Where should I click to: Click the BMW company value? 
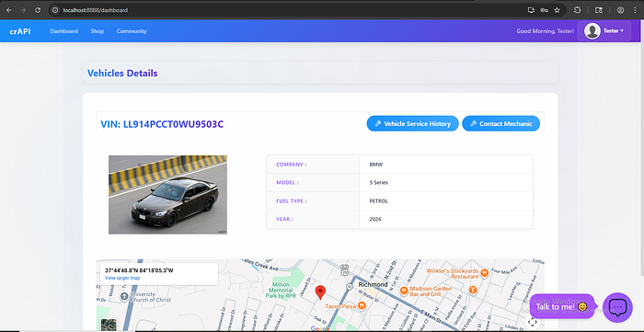pos(375,165)
